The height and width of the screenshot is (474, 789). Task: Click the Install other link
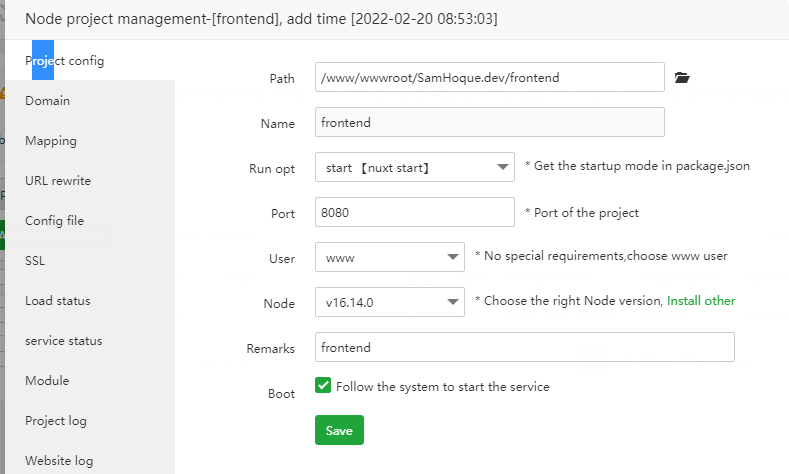(x=701, y=301)
